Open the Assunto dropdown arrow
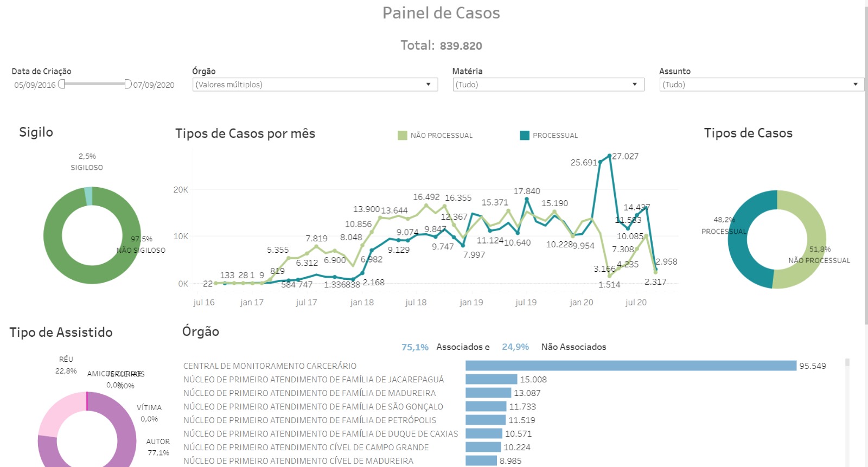 pyautogui.click(x=855, y=85)
